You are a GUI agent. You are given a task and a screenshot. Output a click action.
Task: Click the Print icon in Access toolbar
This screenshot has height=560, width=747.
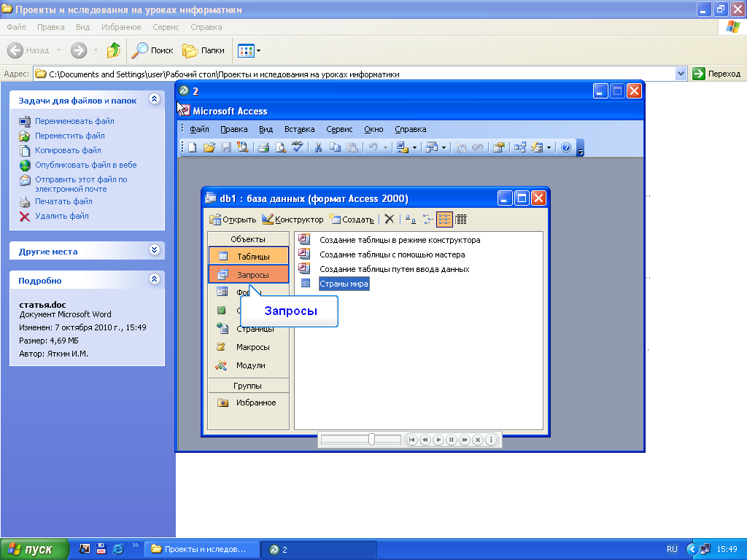(263, 147)
